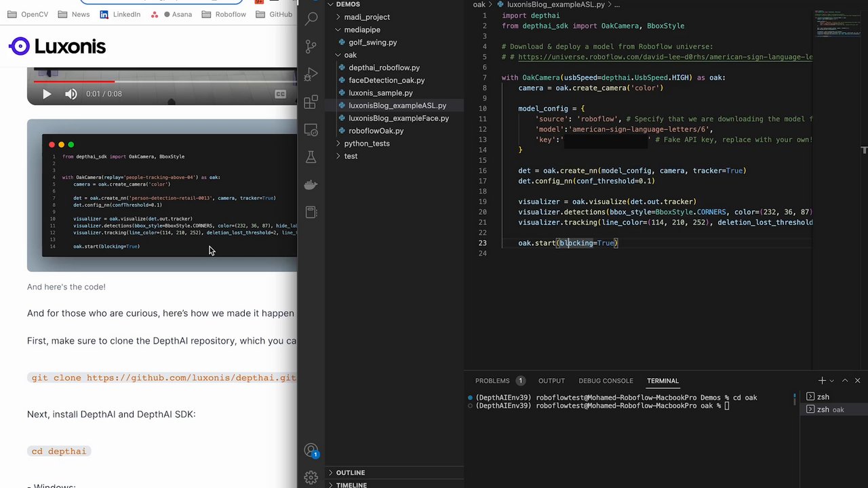
Task: Open the Asana bookmark
Action: coord(174,14)
